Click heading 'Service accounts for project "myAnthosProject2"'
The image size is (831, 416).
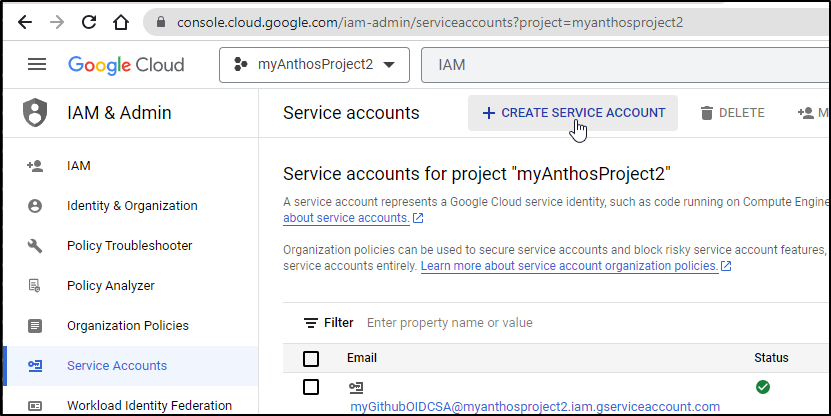coord(477,174)
